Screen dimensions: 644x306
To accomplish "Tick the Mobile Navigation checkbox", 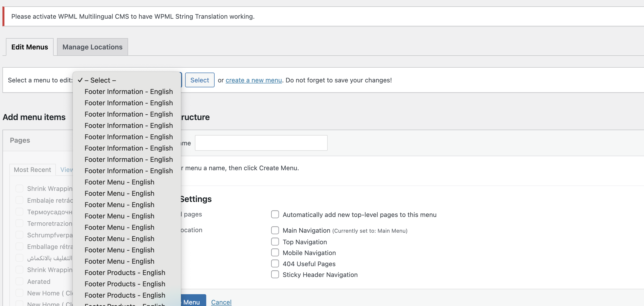I will (275, 253).
